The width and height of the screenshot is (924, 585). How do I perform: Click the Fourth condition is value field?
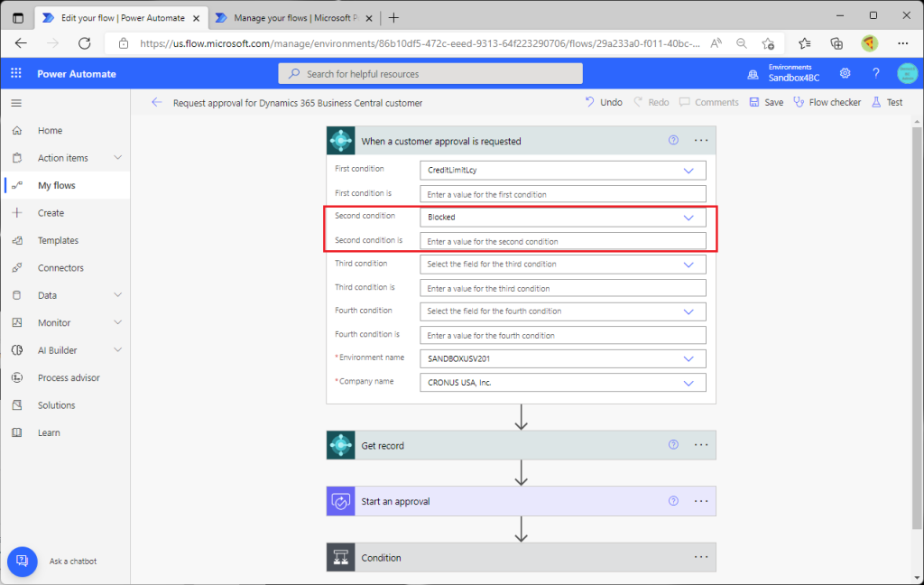click(563, 336)
